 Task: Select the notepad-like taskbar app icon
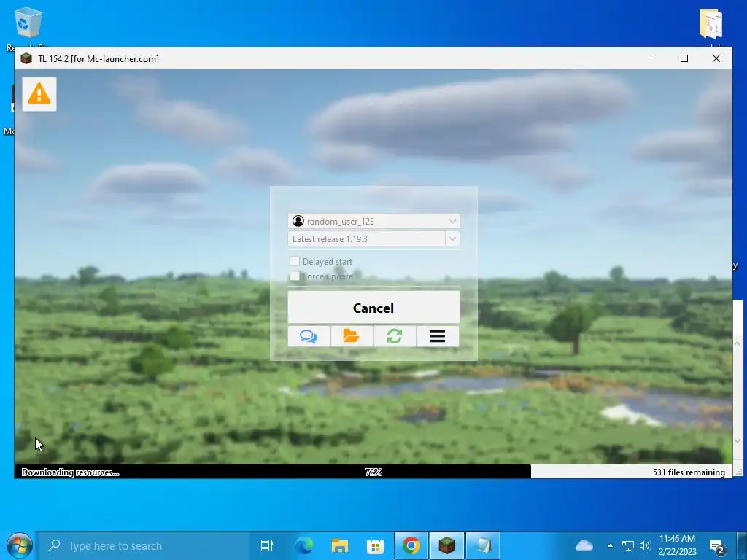(483, 545)
